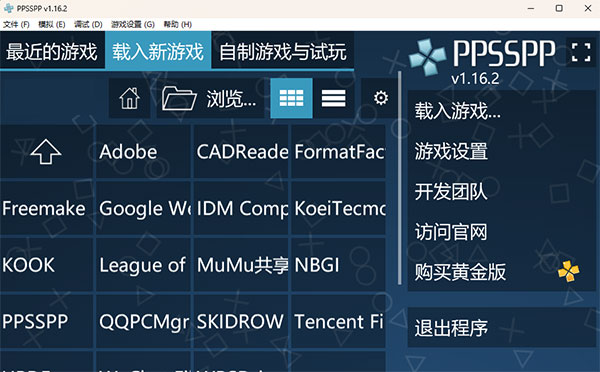Click 载入游戏... in the right panel
This screenshot has width=600, height=372.
click(502, 111)
